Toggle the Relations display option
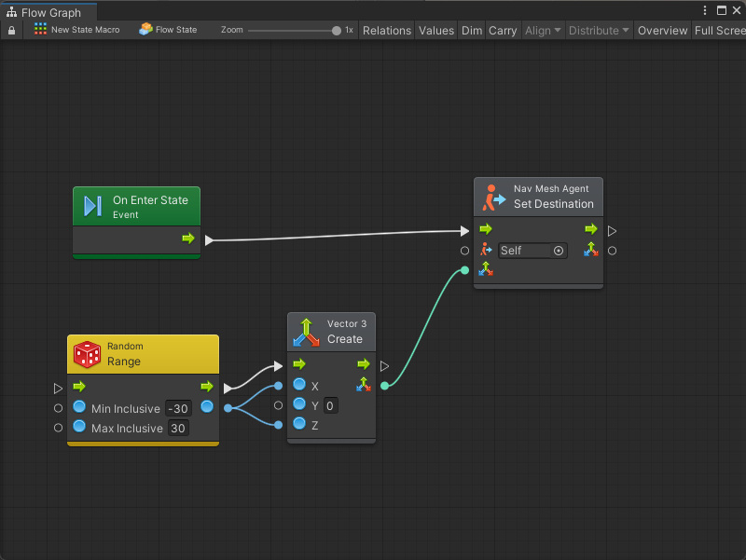 coord(386,31)
